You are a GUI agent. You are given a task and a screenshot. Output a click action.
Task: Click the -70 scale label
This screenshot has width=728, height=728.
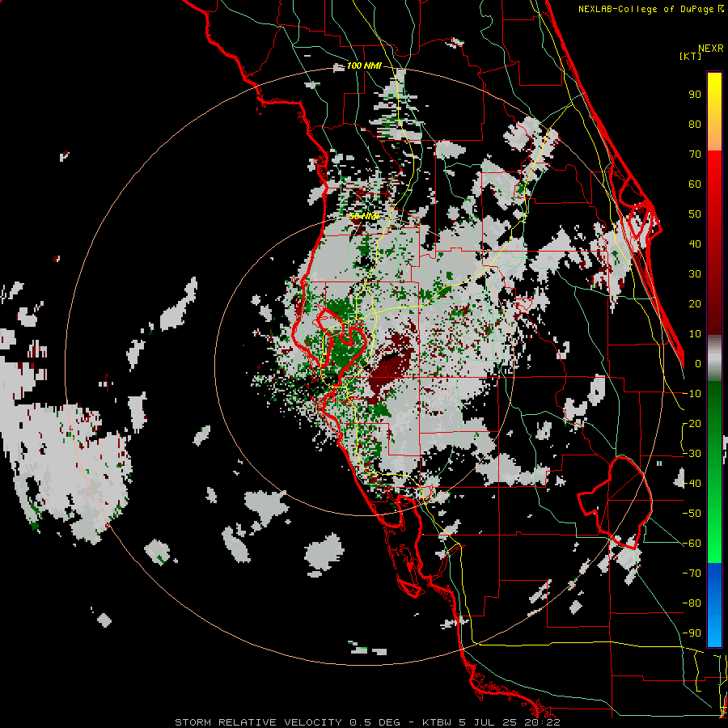(x=692, y=574)
